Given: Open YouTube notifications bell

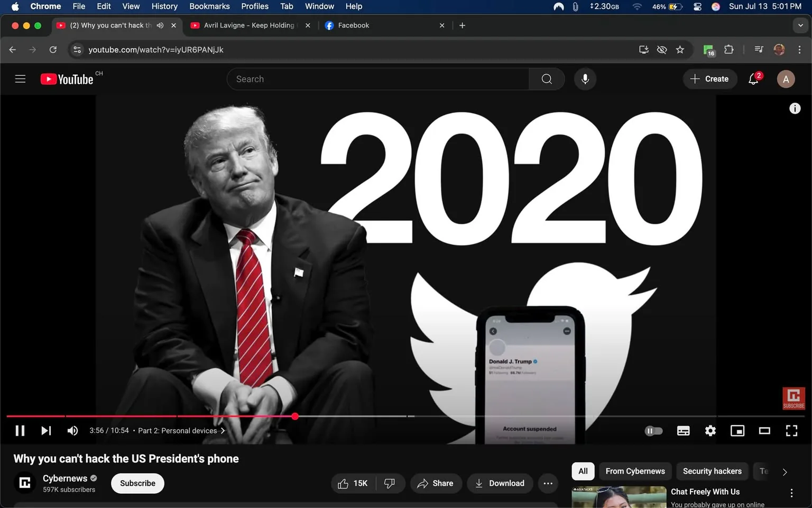Looking at the screenshot, I should point(753,79).
